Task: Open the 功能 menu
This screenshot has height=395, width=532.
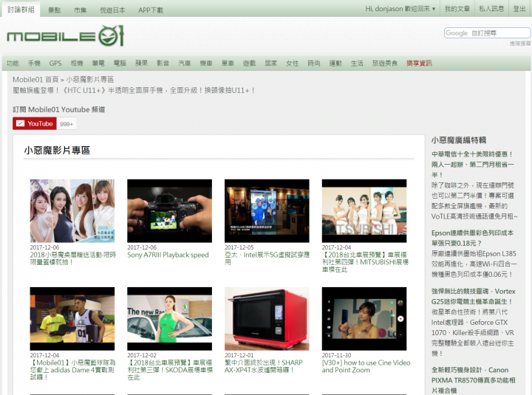Action: pyautogui.click(x=13, y=63)
